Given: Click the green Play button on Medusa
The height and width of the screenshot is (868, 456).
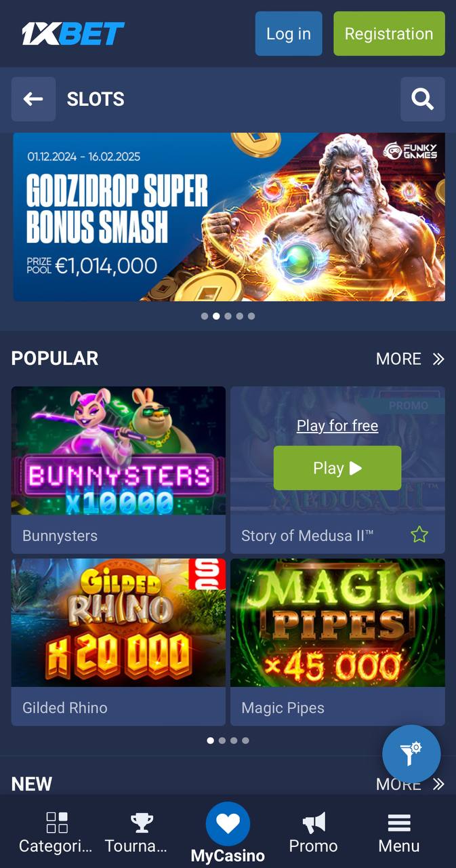Looking at the screenshot, I should (x=337, y=468).
